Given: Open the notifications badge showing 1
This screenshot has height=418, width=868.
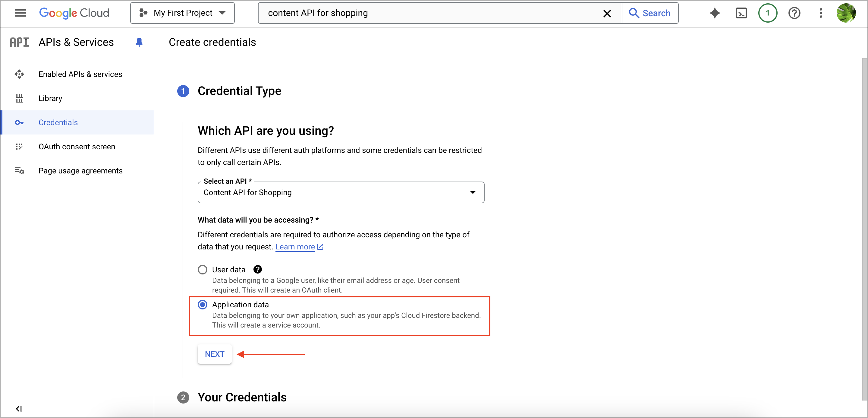Looking at the screenshot, I should coord(768,13).
